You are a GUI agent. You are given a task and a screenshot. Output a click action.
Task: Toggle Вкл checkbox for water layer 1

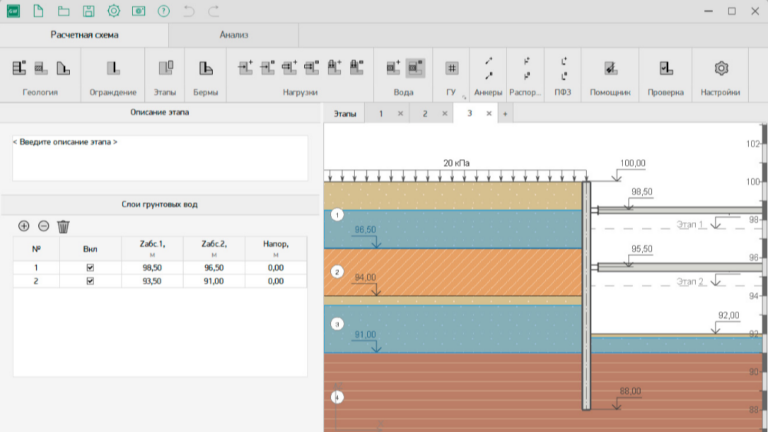coord(90,267)
